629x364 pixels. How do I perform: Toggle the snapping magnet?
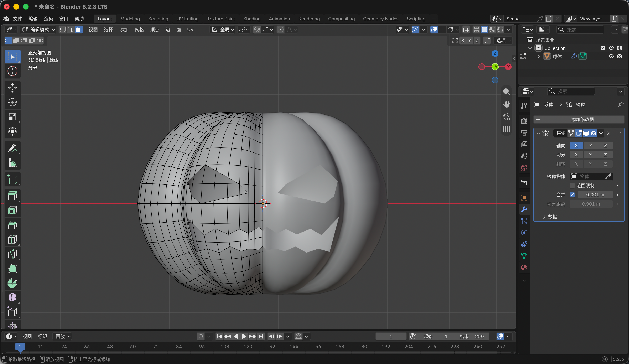(x=257, y=30)
